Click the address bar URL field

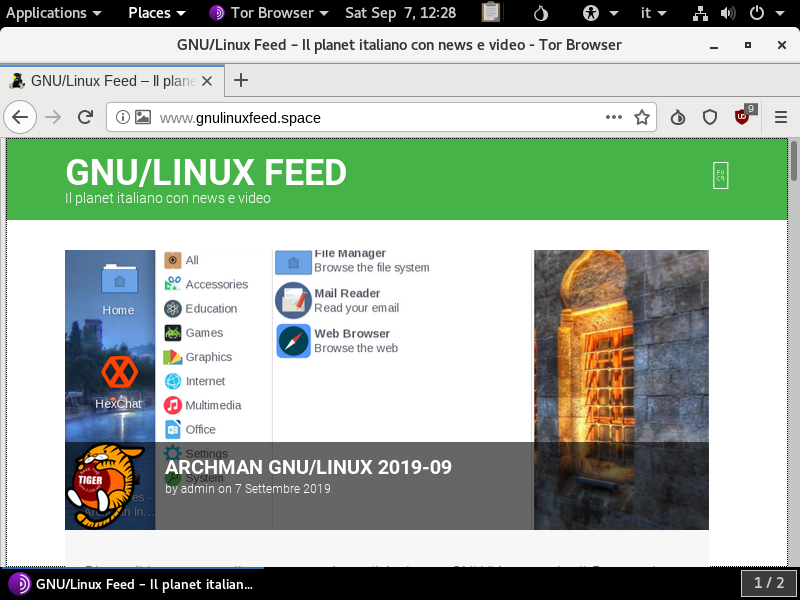click(x=383, y=118)
